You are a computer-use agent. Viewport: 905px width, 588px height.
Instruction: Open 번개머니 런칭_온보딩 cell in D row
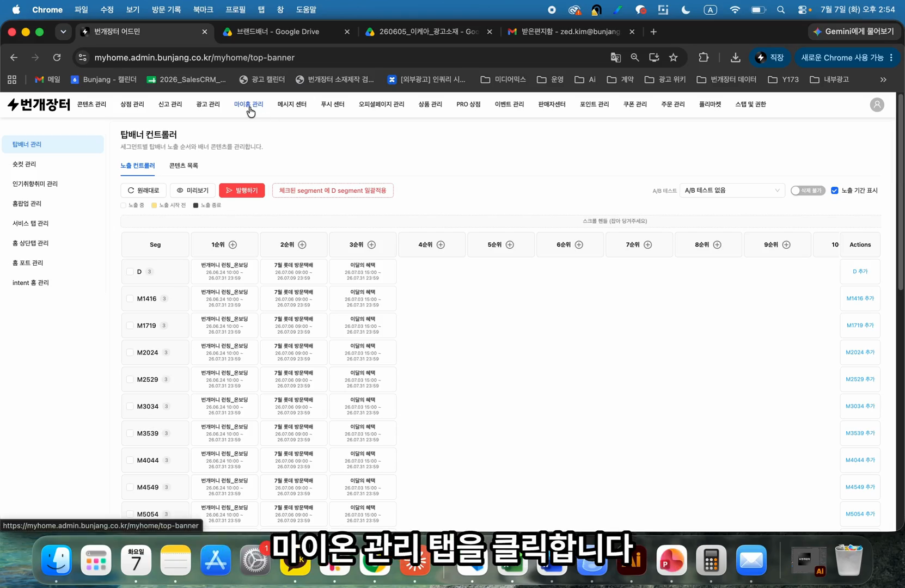224,271
